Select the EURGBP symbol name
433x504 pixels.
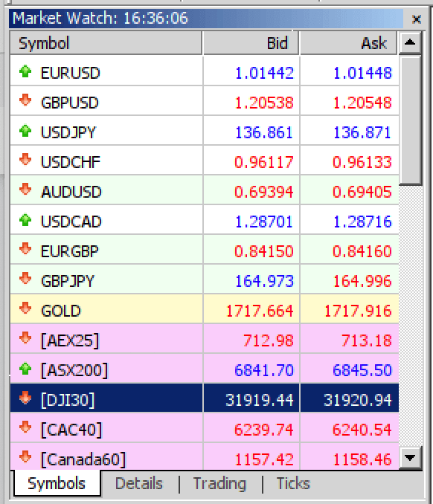[69, 251]
